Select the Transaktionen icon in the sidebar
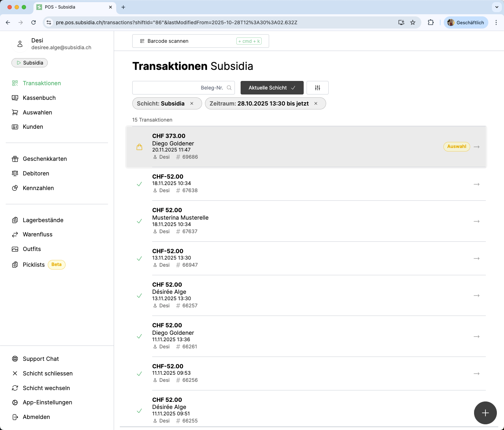The width and height of the screenshot is (504, 430). tap(15, 83)
